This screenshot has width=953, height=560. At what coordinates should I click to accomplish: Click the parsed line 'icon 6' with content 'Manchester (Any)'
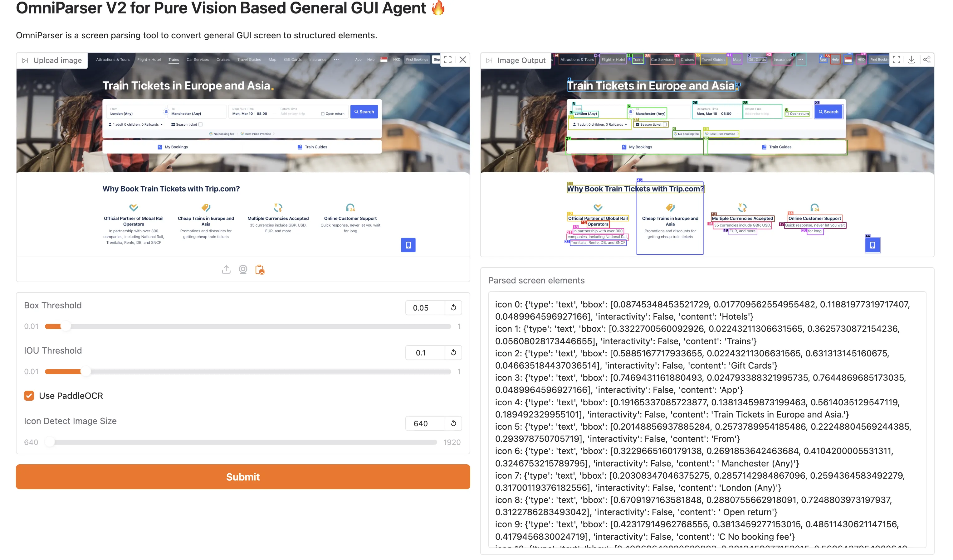point(695,457)
